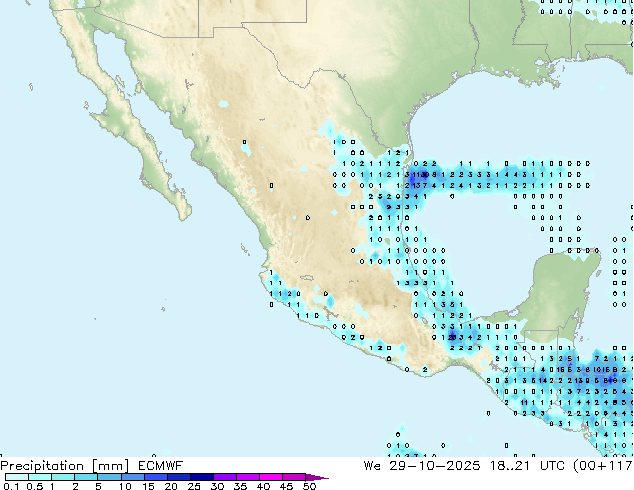634x490 pixels.
Task: Click the legend tick label "50"
Action: [x=310, y=486]
